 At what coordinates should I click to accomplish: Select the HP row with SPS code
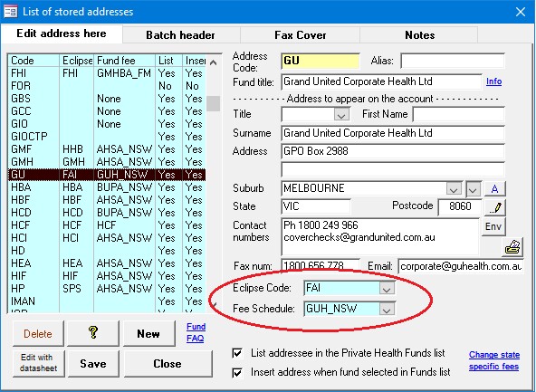click(x=107, y=288)
